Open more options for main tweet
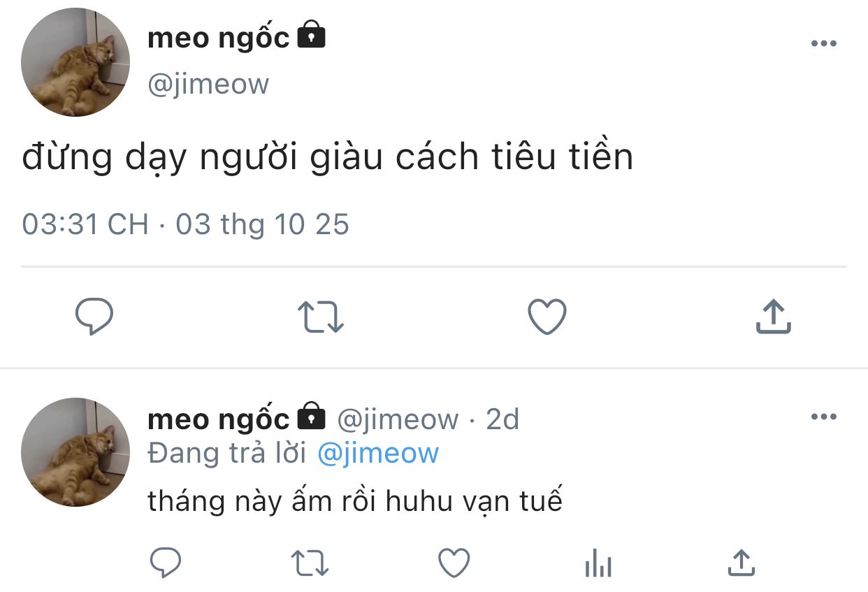Image resolution: width=868 pixels, height=592 pixels. click(x=823, y=44)
